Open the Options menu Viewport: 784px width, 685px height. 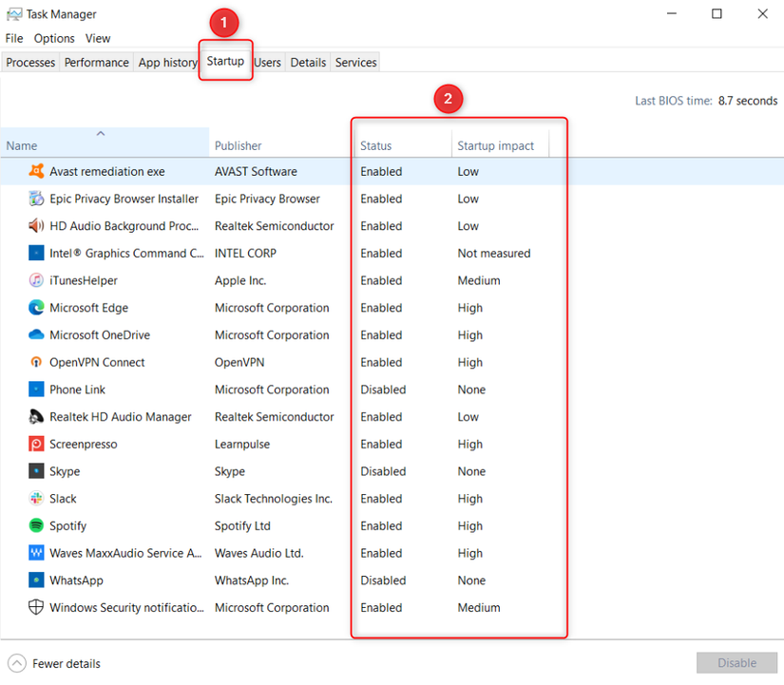[53, 38]
